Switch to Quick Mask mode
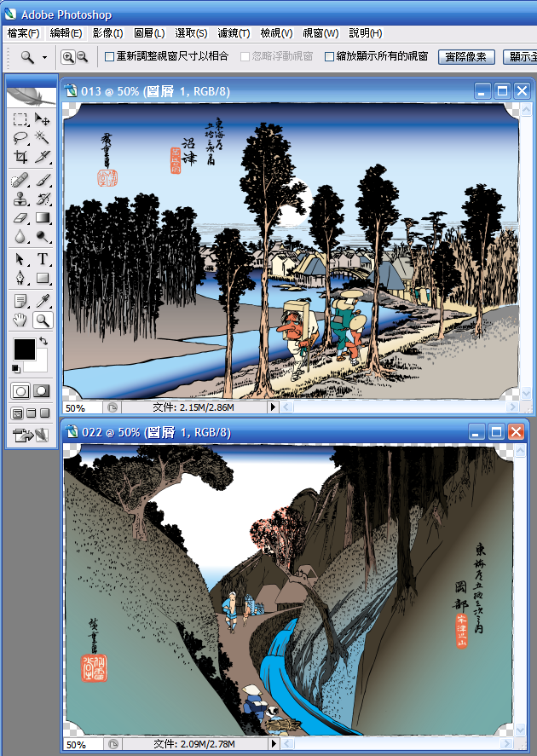This screenshot has width=537, height=756. coord(41,391)
